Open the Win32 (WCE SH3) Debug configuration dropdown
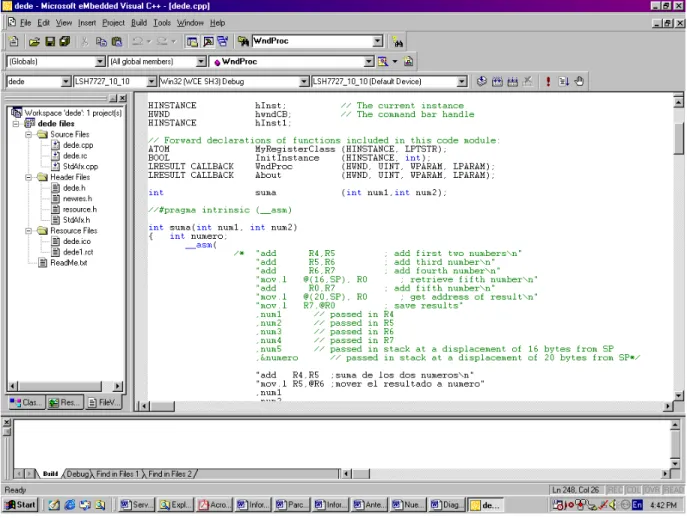687x518 pixels. pyautogui.click(x=304, y=82)
